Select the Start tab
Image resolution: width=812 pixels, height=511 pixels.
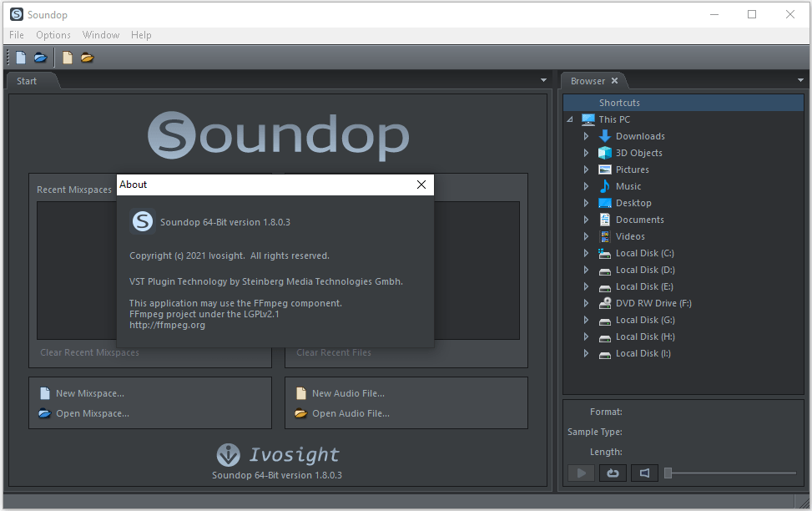pyautogui.click(x=27, y=81)
